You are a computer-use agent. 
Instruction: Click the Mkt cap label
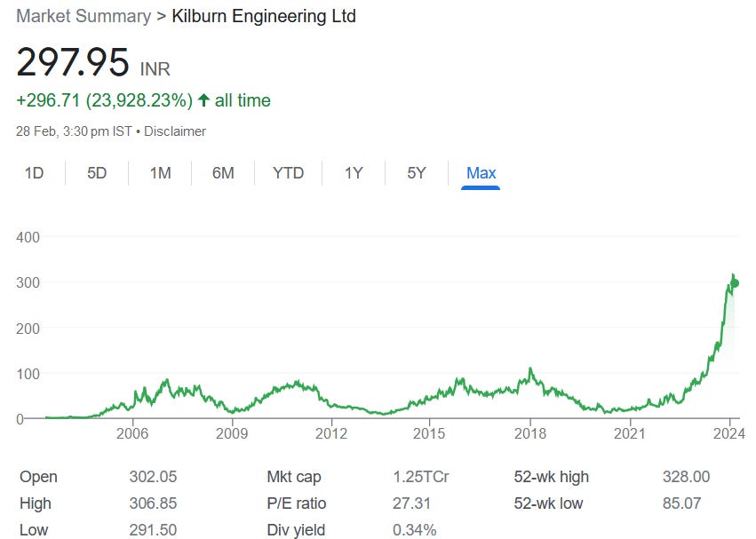294,477
